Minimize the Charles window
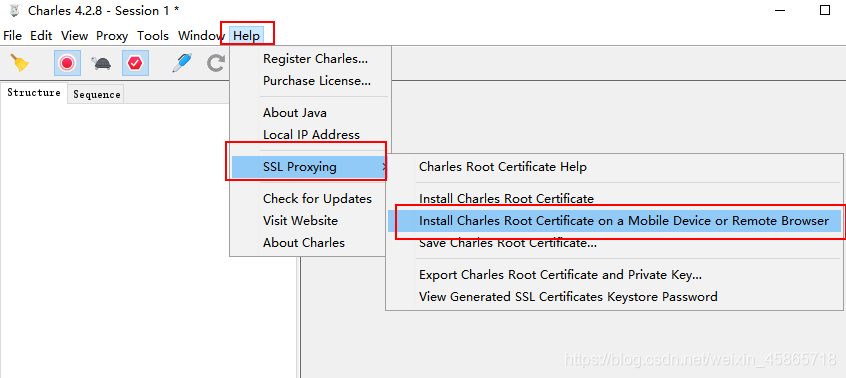 point(781,10)
